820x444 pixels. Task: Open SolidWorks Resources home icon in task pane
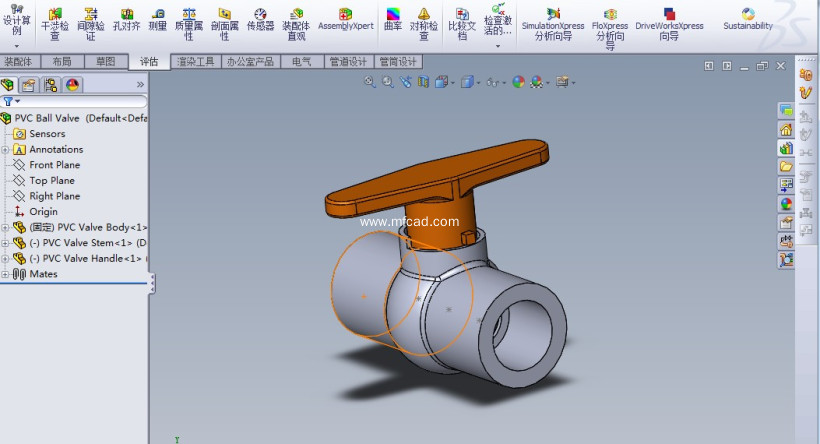785,129
